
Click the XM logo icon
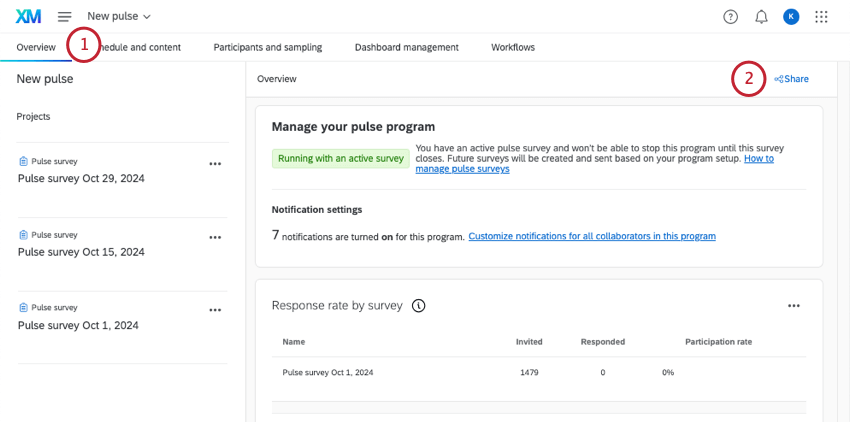click(x=28, y=16)
